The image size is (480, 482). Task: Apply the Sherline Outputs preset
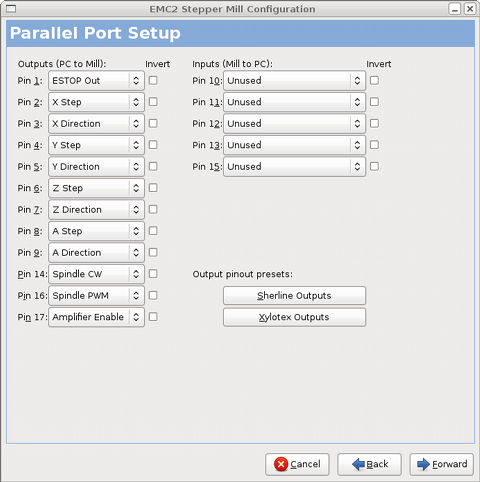pos(294,295)
